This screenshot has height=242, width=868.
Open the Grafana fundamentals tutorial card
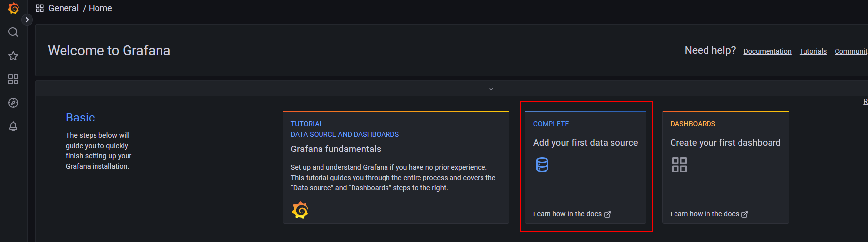tap(396, 167)
